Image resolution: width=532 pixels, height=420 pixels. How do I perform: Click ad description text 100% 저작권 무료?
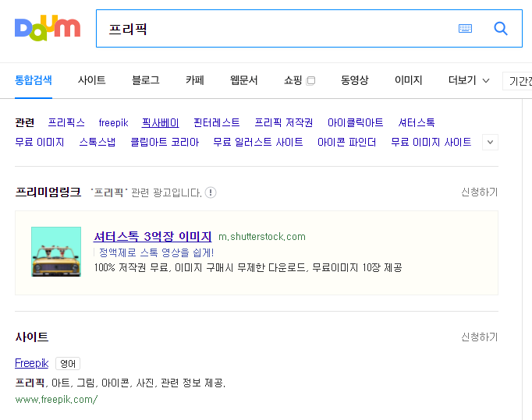tap(248, 268)
